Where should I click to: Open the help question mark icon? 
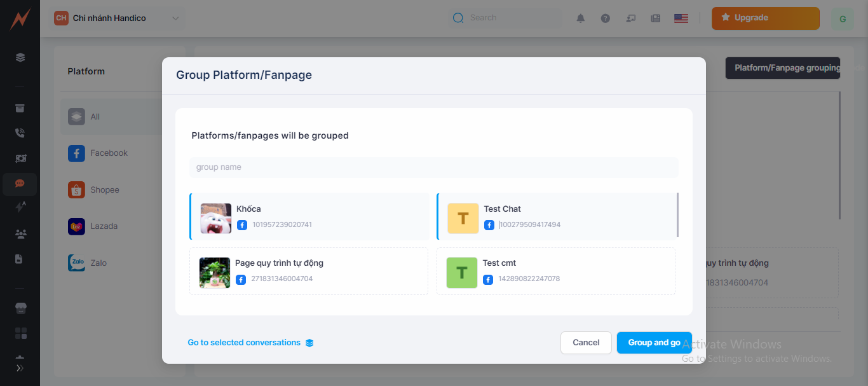605,18
